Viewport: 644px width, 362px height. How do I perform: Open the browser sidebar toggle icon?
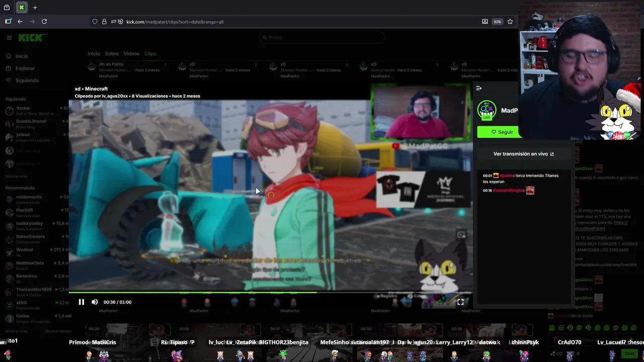click(x=8, y=22)
